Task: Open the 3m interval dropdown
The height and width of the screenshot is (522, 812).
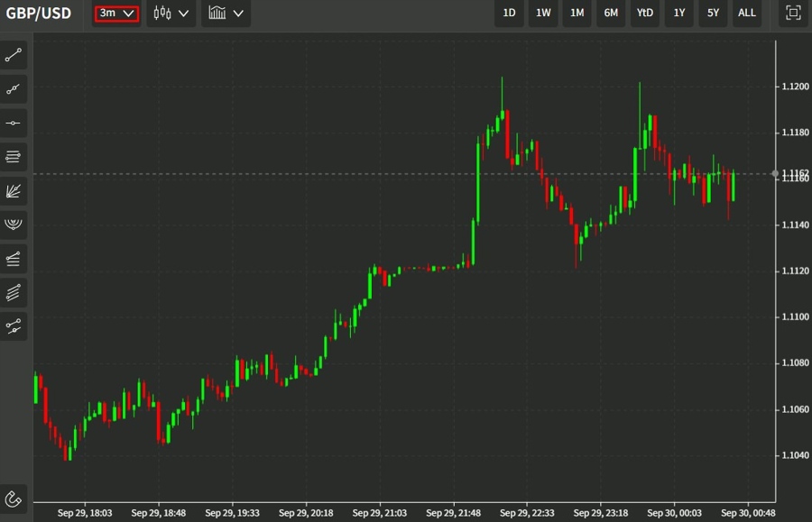Action: pyautogui.click(x=116, y=13)
